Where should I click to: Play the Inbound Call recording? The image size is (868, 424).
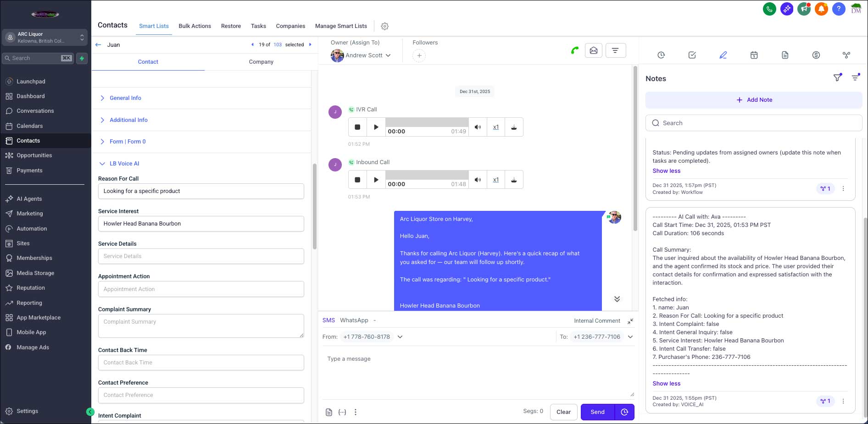(376, 179)
